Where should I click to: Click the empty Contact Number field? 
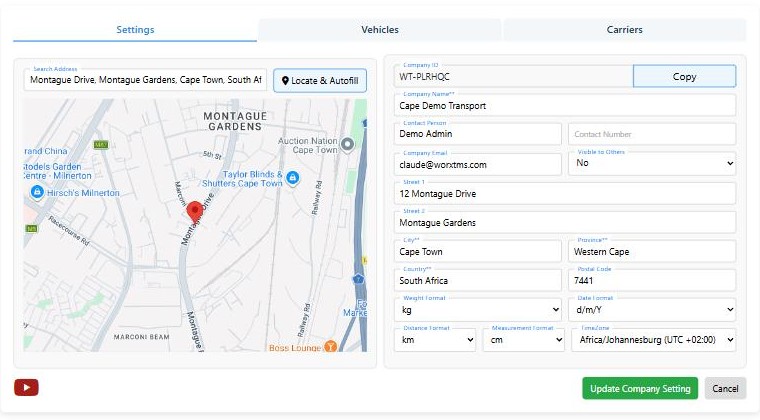point(652,134)
